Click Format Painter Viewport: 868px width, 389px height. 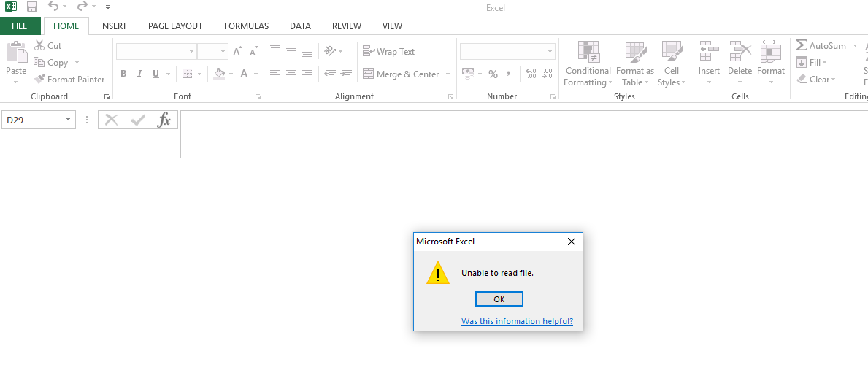pos(69,79)
